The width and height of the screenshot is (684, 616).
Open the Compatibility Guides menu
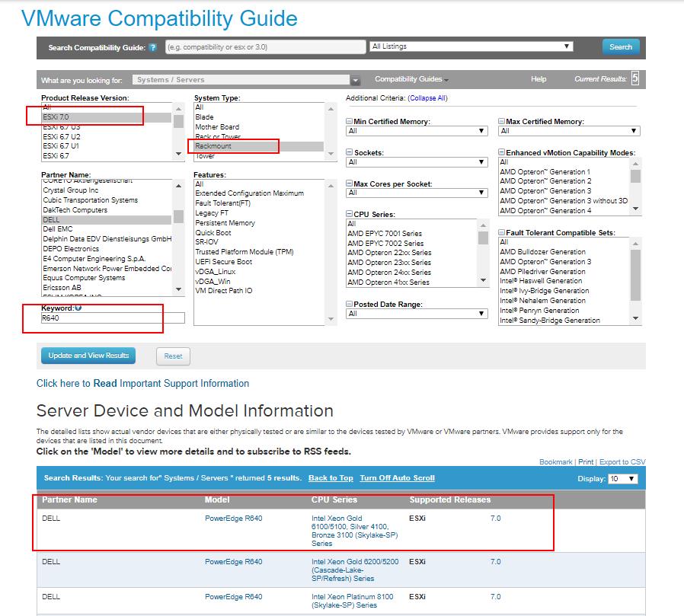tap(411, 79)
